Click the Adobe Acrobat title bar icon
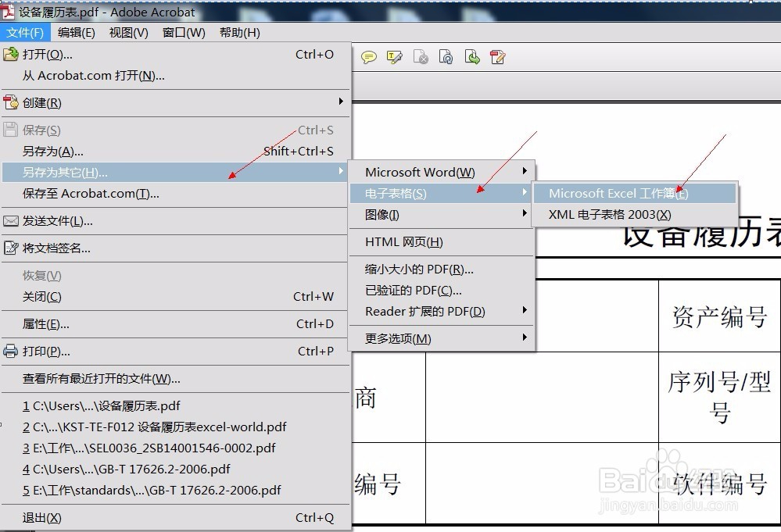 [8, 10]
